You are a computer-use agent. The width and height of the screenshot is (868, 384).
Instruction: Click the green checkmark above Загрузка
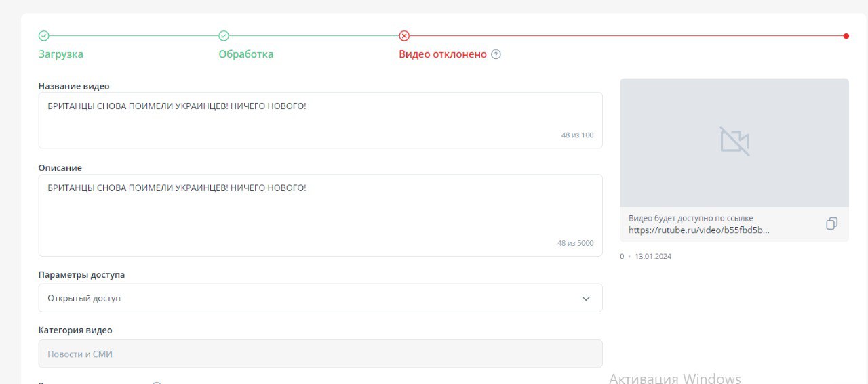(43, 36)
